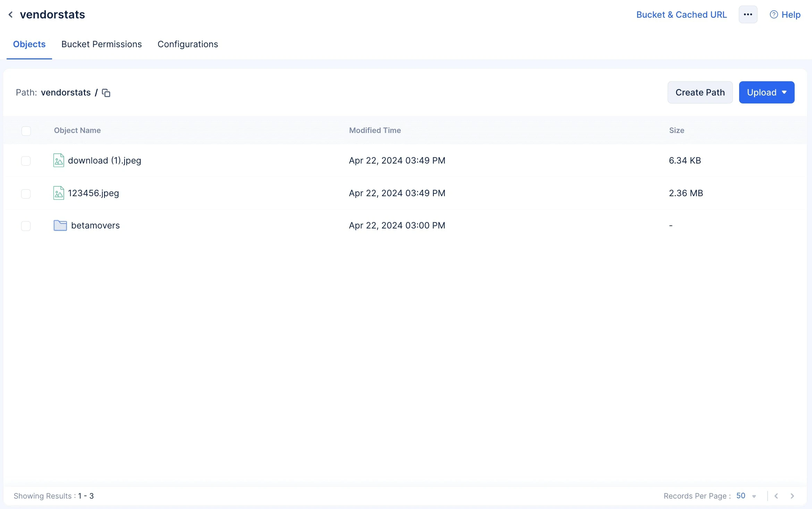Expand the Upload dropdown button

767,92
